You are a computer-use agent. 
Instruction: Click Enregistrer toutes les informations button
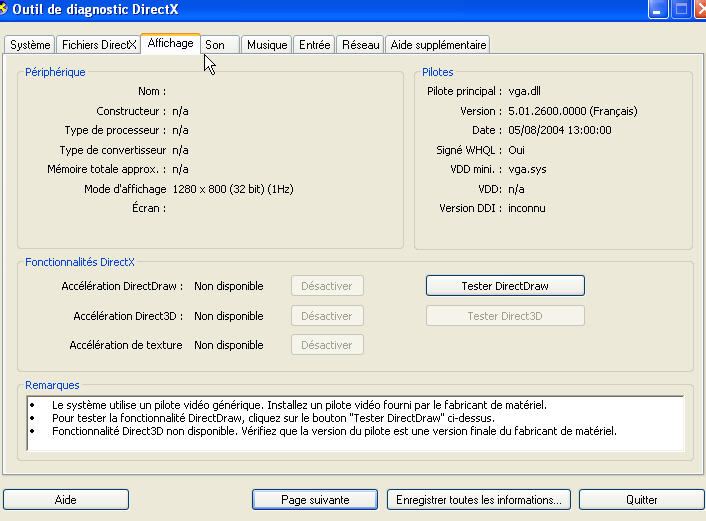point(479,500)
